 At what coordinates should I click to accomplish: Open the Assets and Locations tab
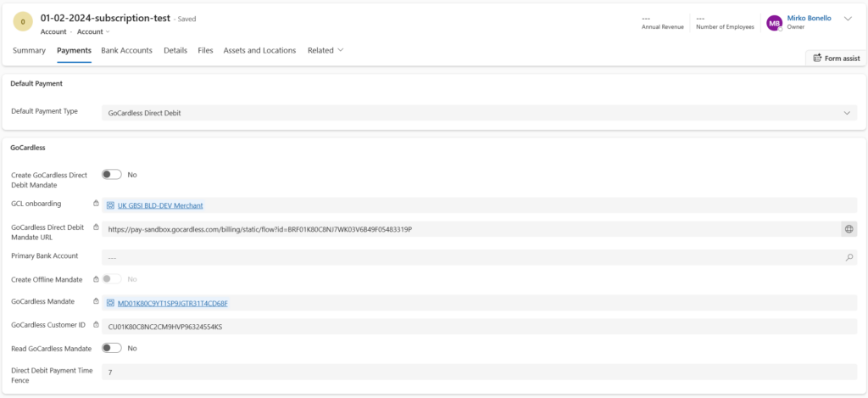coord(259,50)
